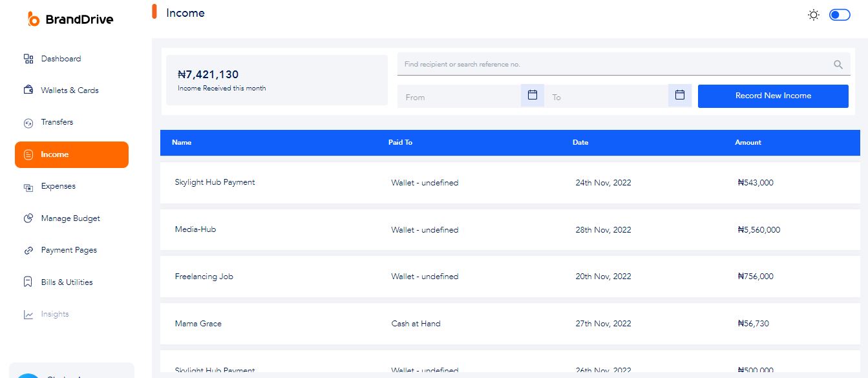Select the Mama Grace row name

coord(198,324)
